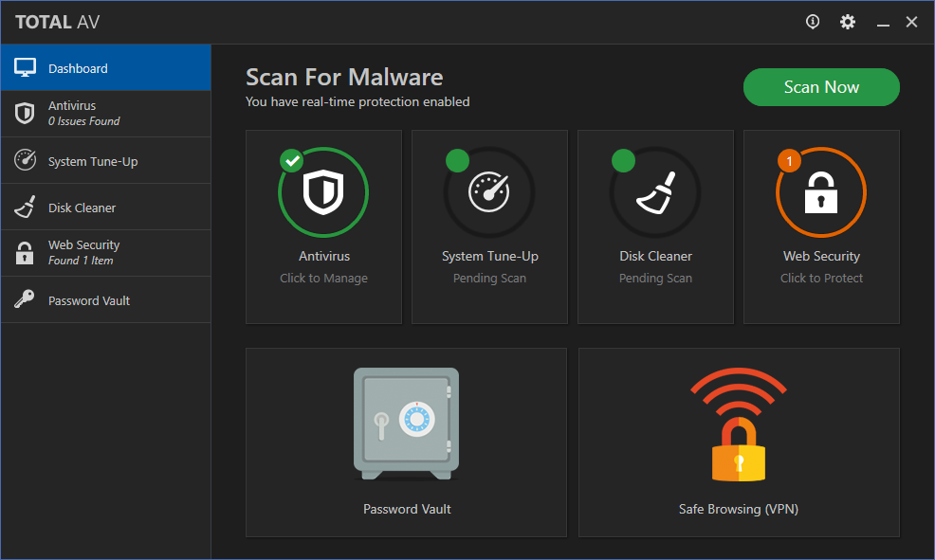Click the Password Vault safe icon
935x560 pixels.
(x=406, y=423)
